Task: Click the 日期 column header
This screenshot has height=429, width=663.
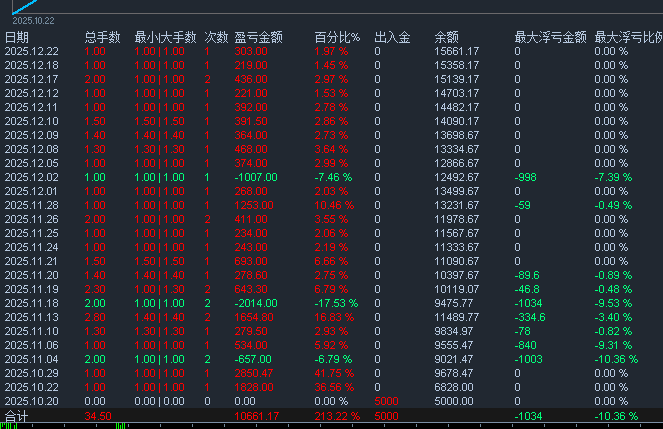Action: 17,37
